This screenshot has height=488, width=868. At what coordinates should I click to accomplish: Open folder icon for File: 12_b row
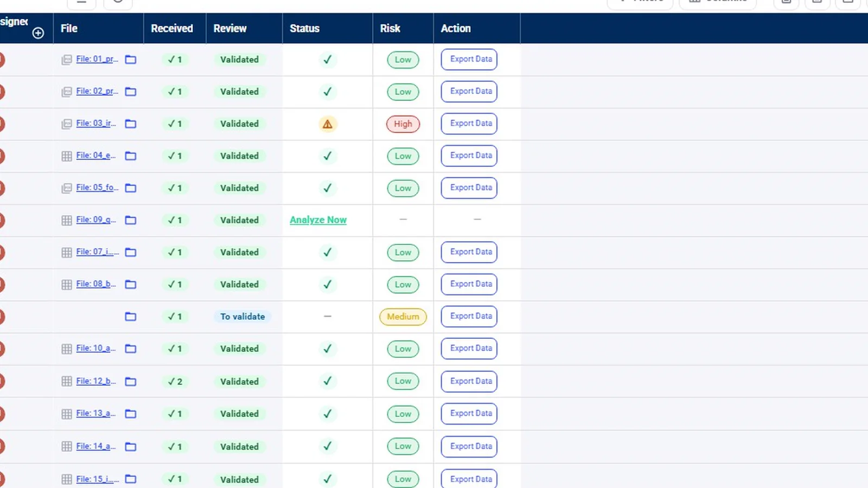131,382
